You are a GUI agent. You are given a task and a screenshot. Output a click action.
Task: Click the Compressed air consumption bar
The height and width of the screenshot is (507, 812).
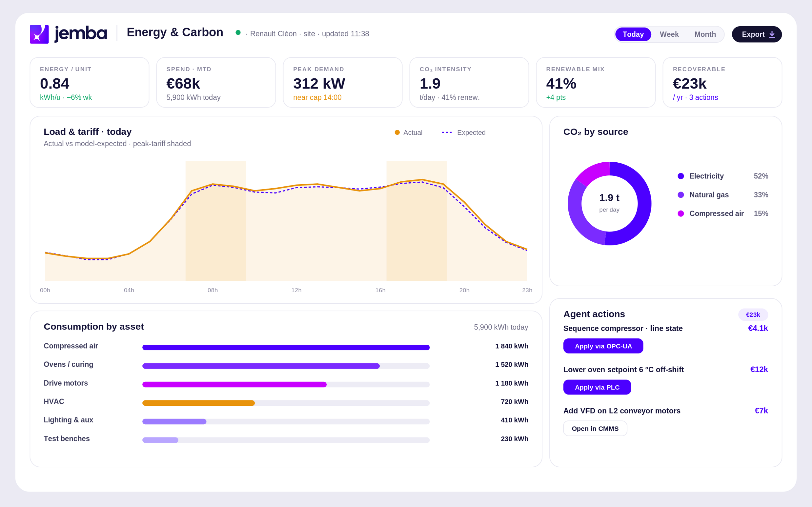point(286,348)
